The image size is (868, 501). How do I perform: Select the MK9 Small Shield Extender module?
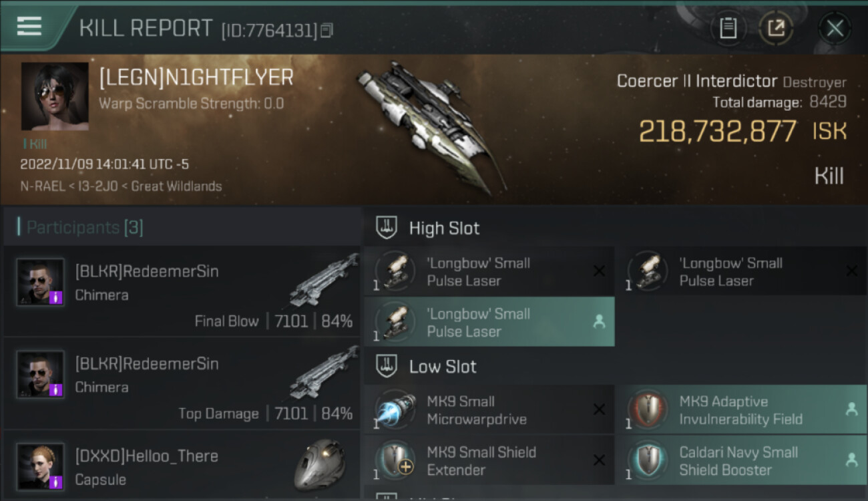489,460
